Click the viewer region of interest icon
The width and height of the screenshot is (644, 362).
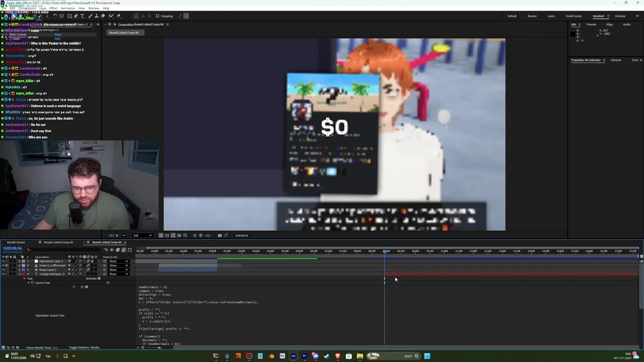179,235
